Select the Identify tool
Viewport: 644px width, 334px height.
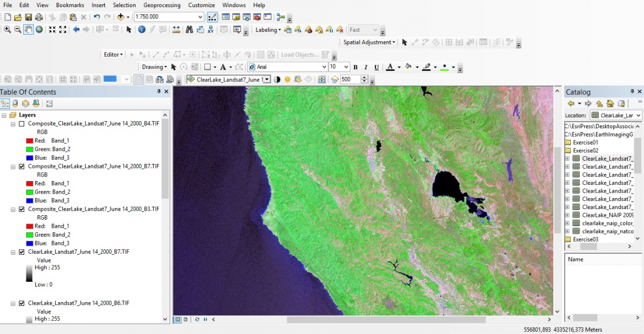click(x=141, y=30)
